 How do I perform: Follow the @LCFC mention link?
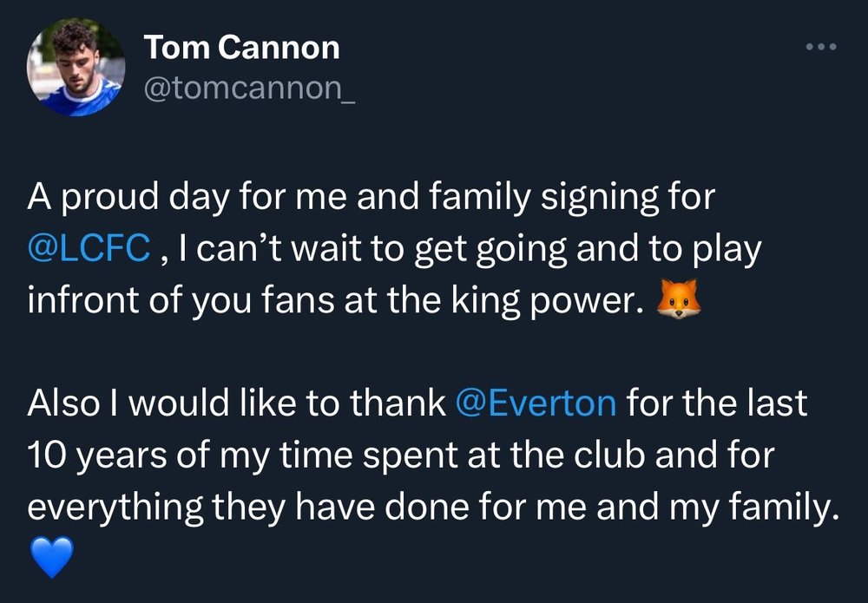(89, 248)
